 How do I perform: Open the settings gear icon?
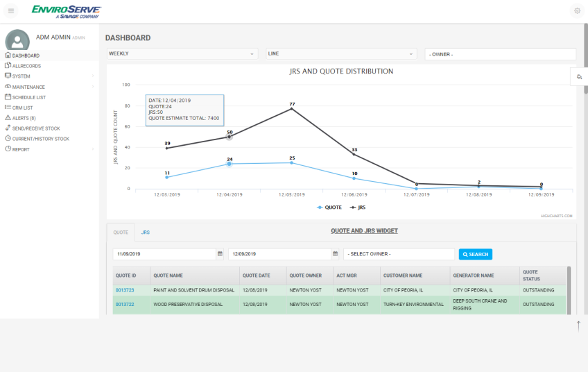point(577,11)
